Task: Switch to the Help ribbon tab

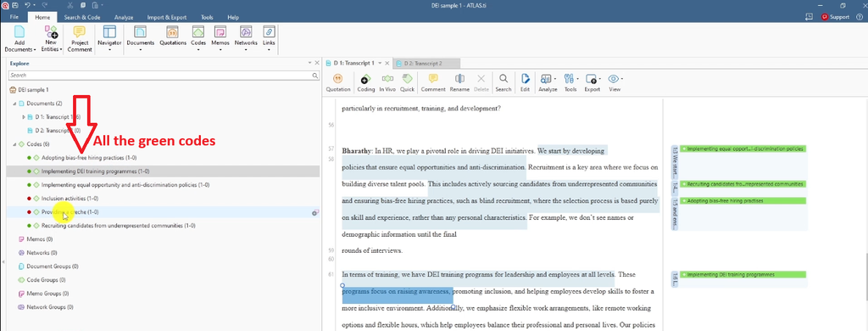Action: (x=233, y=17)
